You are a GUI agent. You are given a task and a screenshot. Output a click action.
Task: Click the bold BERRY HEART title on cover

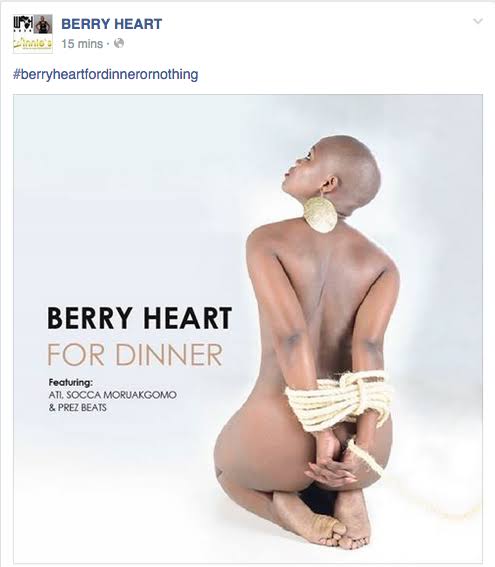click(x=140, y=318)
